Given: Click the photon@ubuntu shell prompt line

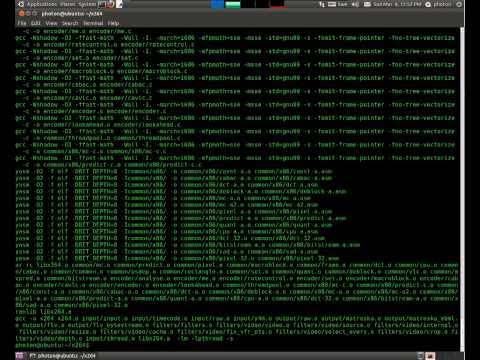Looking at the screenshot, I should point(52,345).
